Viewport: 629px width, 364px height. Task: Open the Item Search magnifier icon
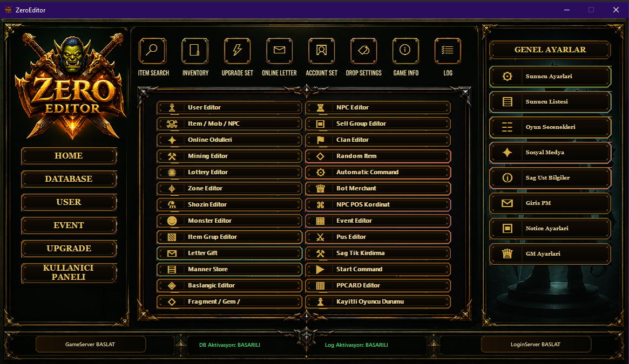point(152,51)
